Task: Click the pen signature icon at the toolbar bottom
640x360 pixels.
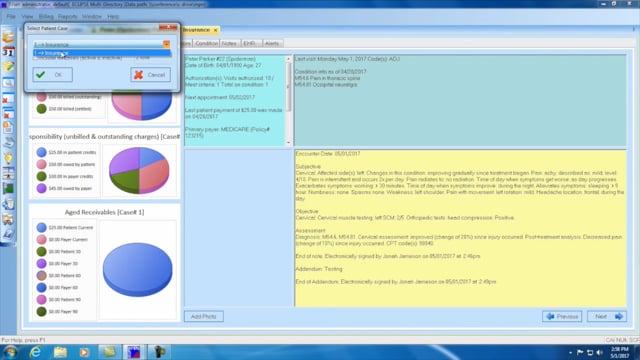Action: [x=8, y=234]
